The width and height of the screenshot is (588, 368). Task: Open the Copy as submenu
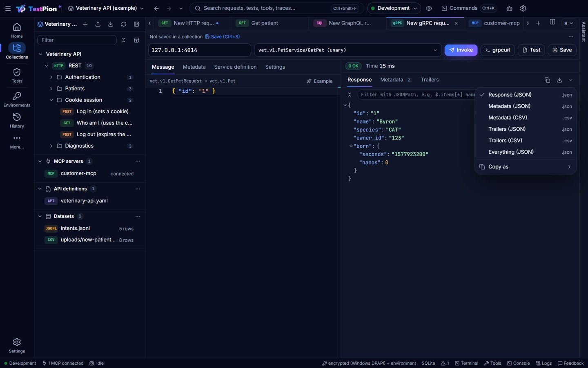526,167
